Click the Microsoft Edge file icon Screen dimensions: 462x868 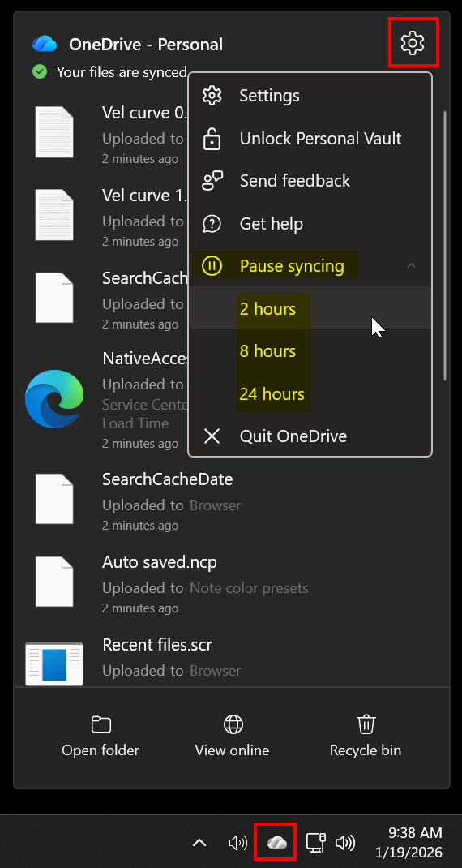pyautogui.click(x=54, y=399)
